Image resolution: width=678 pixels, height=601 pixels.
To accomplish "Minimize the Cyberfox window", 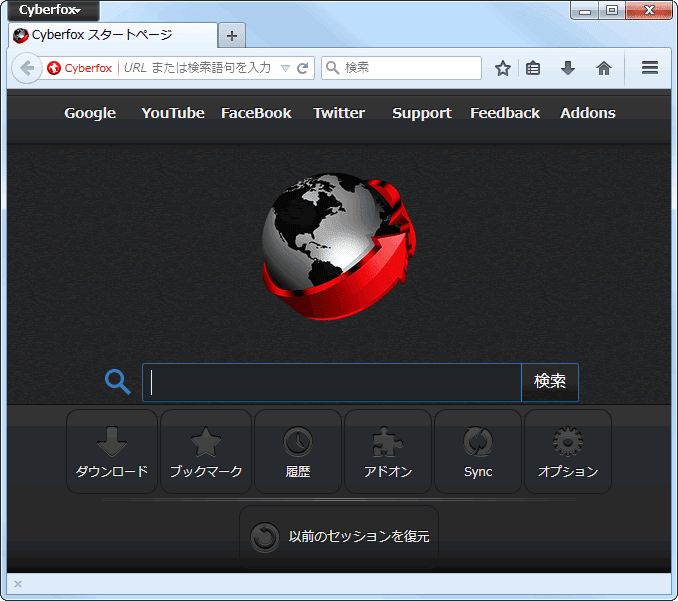I will (585, 10).
